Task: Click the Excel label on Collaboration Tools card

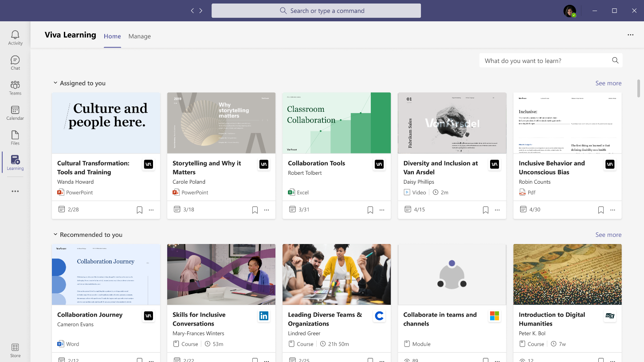Action: coord(303,193)
